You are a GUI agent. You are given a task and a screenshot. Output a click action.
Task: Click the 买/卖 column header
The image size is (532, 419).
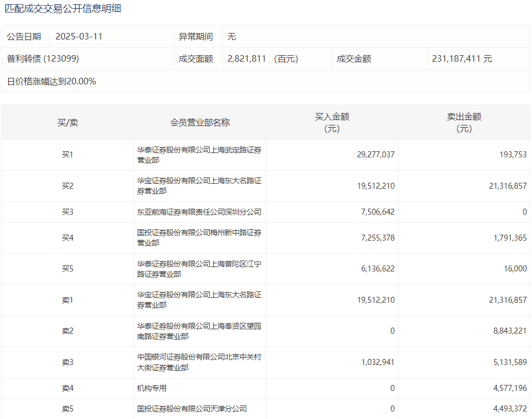coord(68,123)
